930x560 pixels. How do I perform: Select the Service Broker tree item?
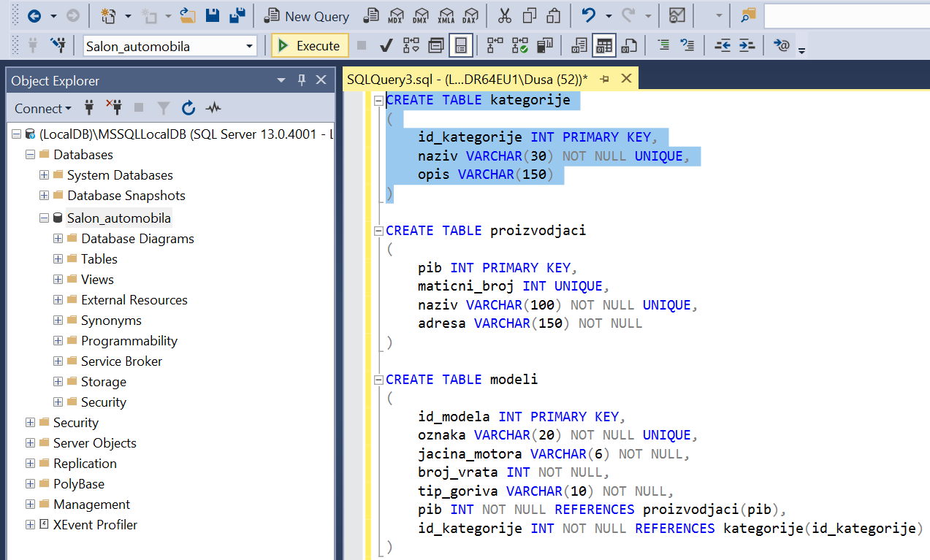(x=121, y=361)
